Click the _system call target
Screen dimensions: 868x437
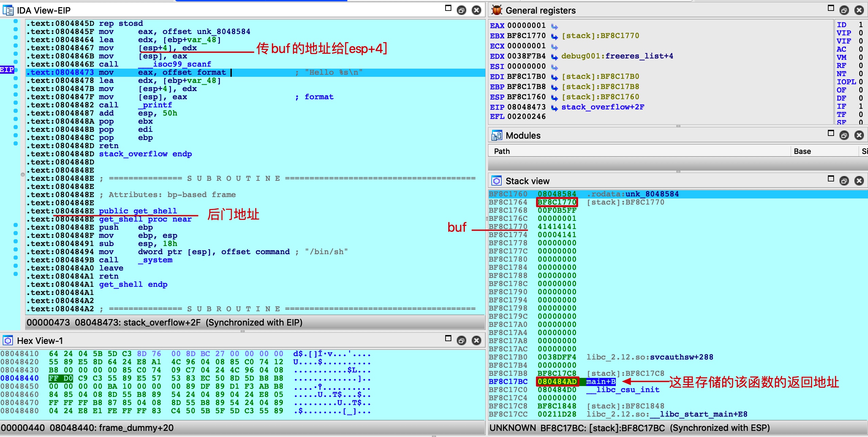click(x=155, y=260)
